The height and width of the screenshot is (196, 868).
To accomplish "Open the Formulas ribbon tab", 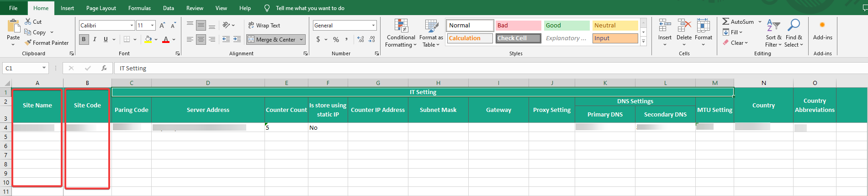I will pos(139,8).
